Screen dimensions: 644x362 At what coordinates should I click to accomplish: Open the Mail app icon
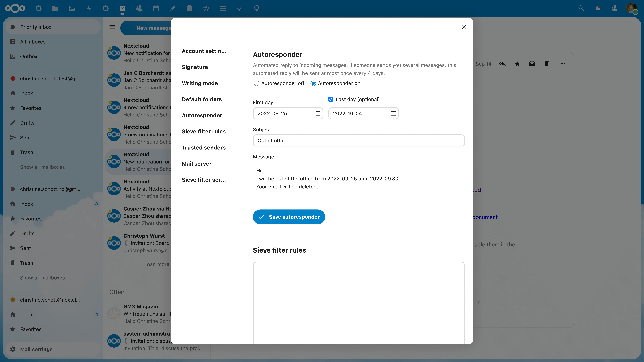pos(122,8)
